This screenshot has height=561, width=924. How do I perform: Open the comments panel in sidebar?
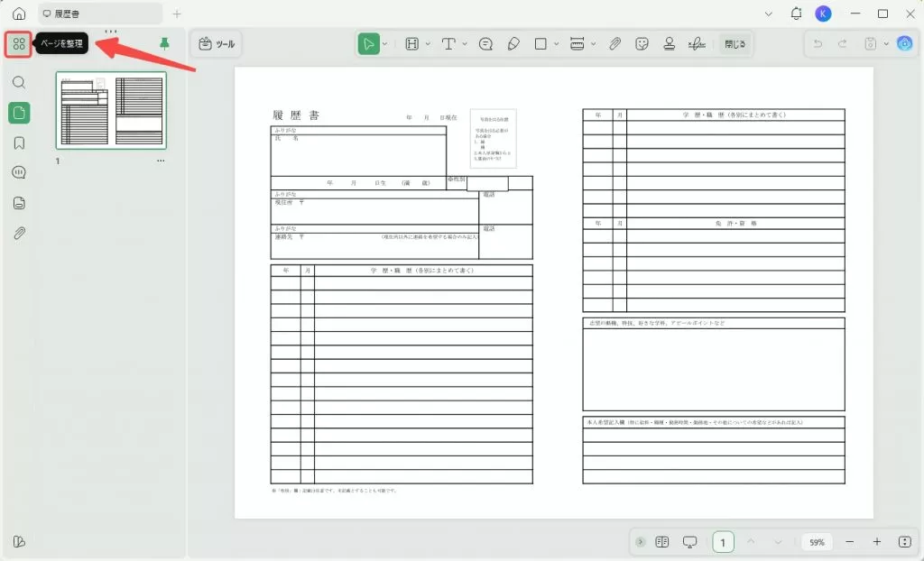click(x=19, y=172)
